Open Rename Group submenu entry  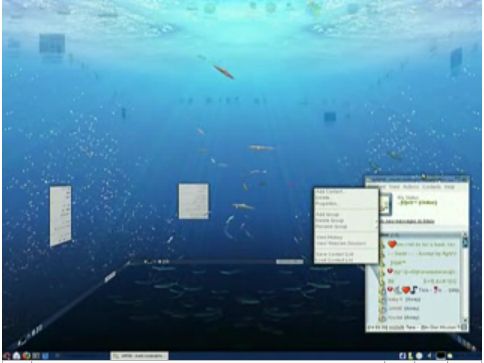(331, 226)
